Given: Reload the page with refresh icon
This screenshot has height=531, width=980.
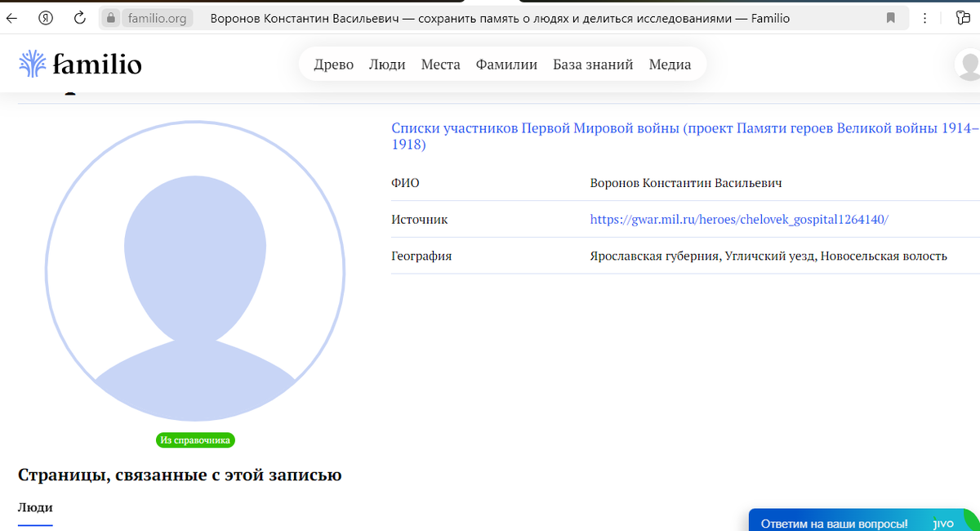Looking at the screenshot, I should pos(80,17).
